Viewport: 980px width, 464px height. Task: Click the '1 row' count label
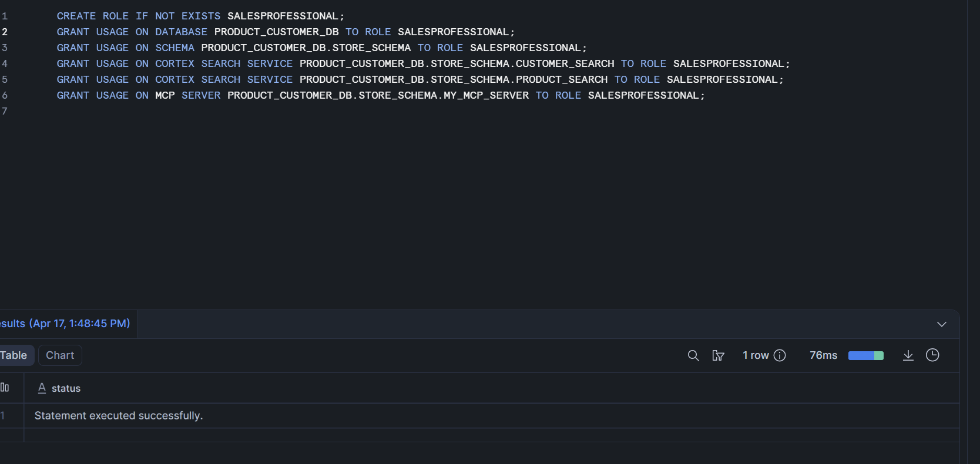tap(756, 355)
